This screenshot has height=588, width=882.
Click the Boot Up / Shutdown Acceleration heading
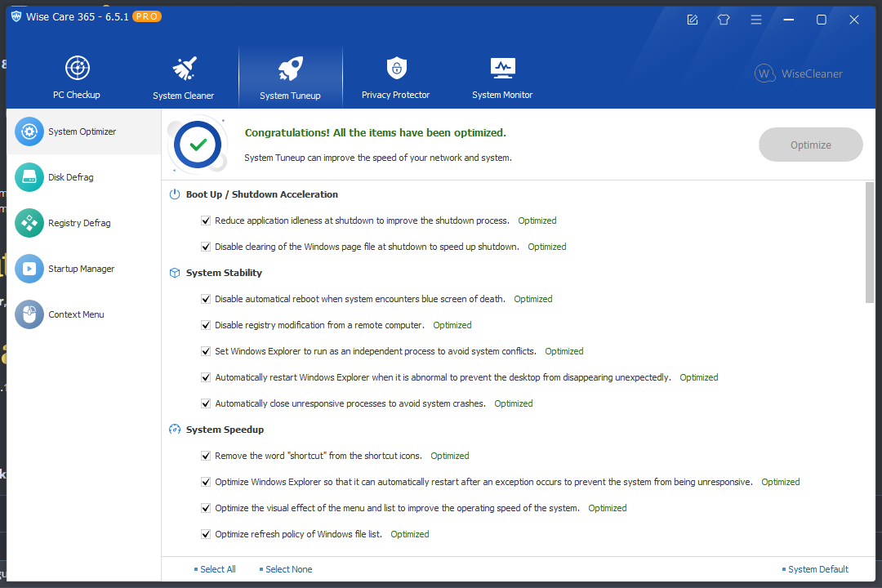[x=262, y=194]
